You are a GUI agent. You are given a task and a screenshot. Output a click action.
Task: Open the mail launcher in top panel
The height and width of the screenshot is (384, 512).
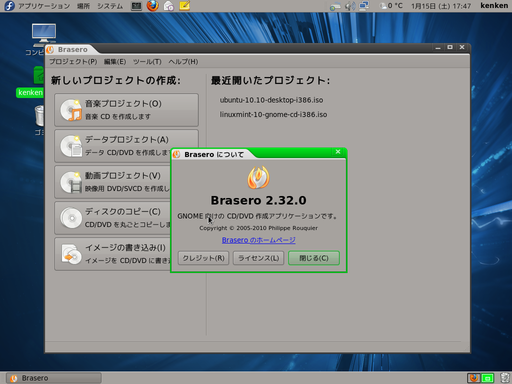click(x=169, y=6)
